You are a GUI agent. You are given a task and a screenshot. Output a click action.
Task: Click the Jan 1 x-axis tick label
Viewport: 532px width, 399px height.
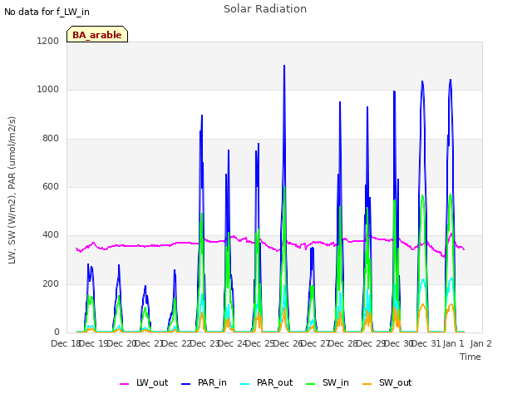[453, 343]
